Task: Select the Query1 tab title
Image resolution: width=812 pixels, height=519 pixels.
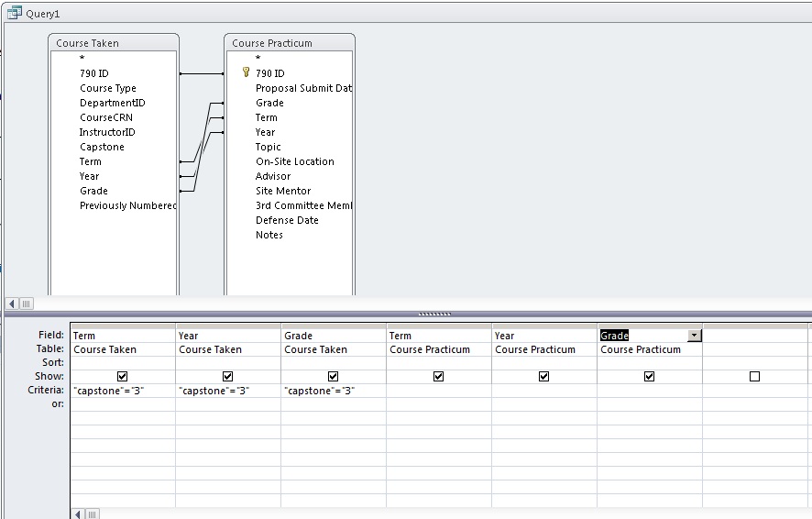Action: pos(43,14)
